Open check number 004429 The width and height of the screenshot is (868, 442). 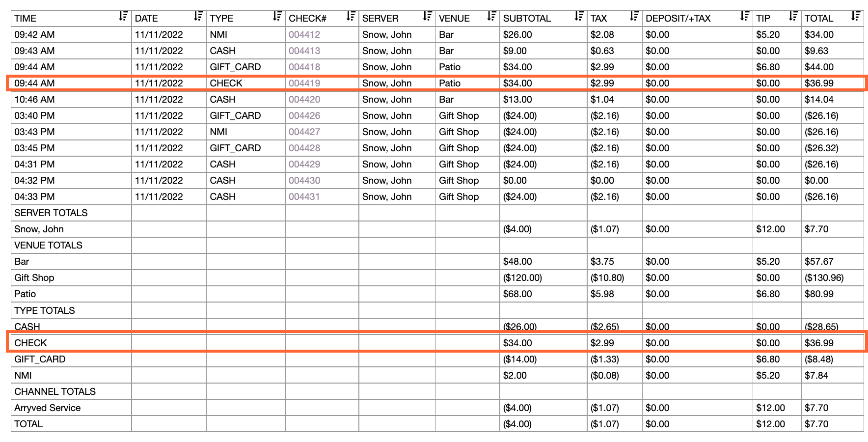click(304, 164)
